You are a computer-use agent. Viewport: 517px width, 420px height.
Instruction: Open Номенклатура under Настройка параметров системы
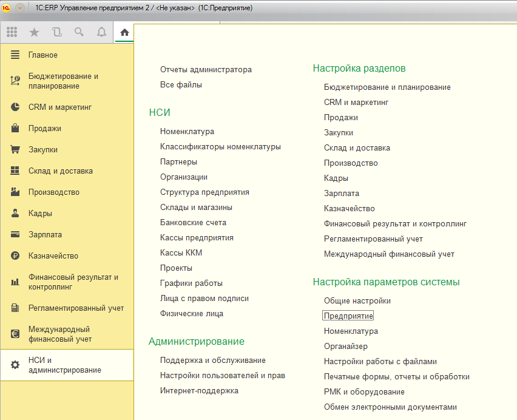click(x=351, y=331)
